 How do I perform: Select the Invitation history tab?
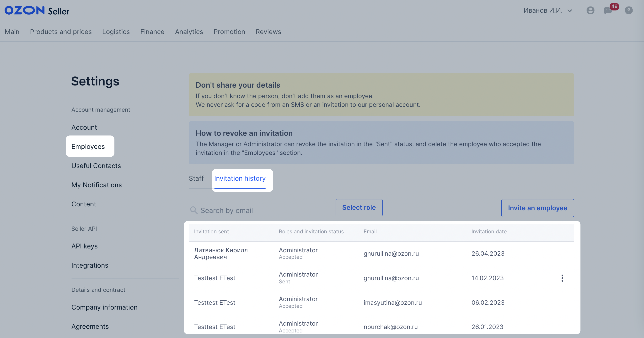240,178
